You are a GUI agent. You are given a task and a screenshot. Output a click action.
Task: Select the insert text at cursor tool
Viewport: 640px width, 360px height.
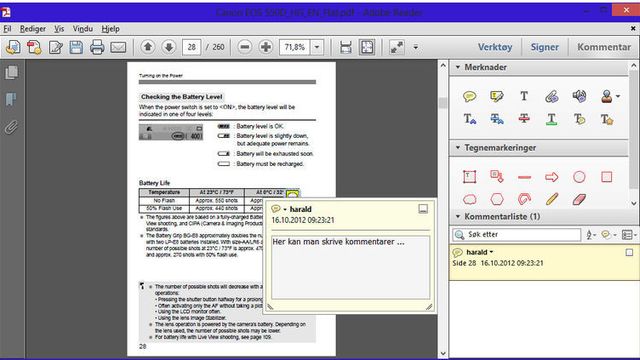point(469,119)
